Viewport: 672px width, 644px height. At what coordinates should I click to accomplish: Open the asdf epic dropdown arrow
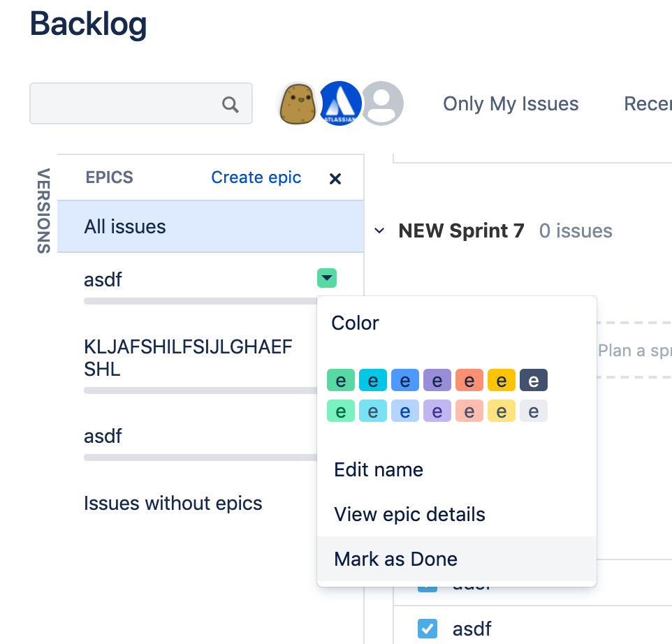[x=326, y=278]
